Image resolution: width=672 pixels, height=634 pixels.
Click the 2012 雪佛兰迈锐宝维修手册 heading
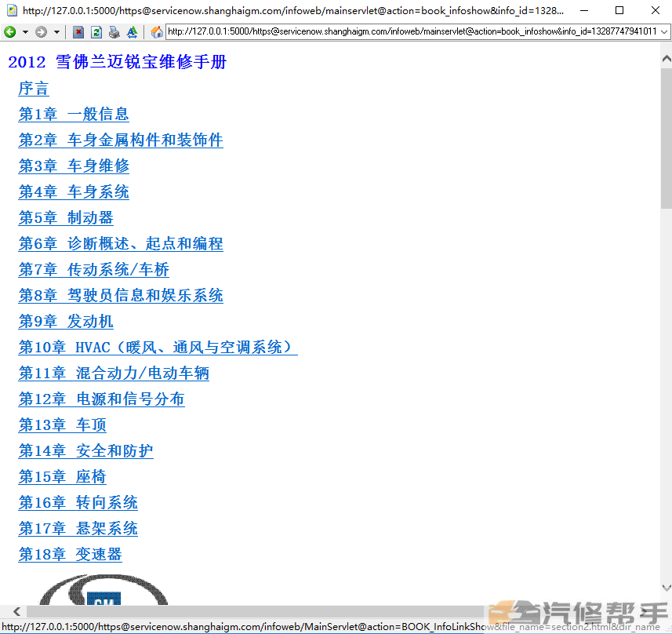[118, 62]
